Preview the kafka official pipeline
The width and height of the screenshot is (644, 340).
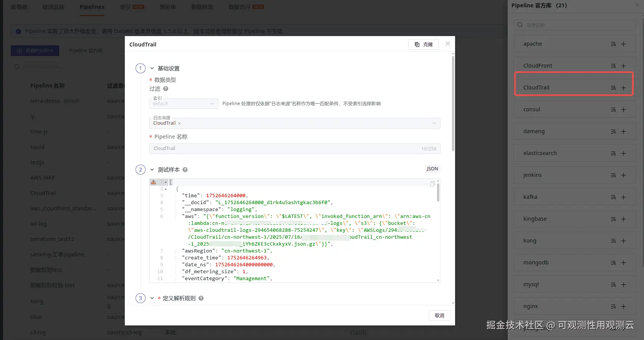[x=613, y=197]
